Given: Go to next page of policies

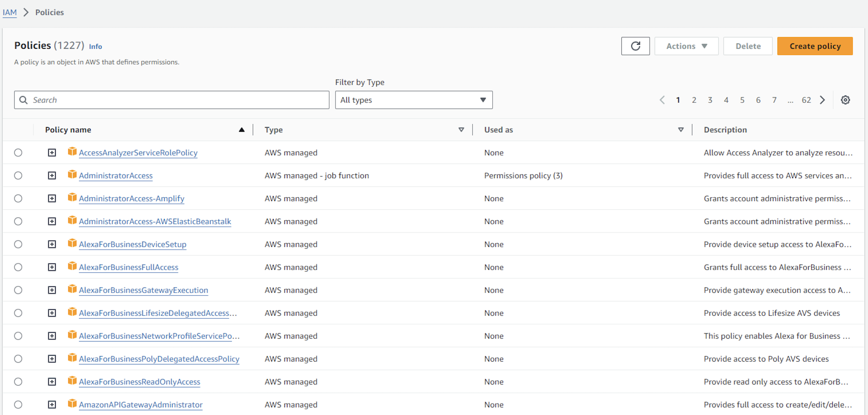Looking at the screenshot, I should pyautogui.click(x=823, y=100).
